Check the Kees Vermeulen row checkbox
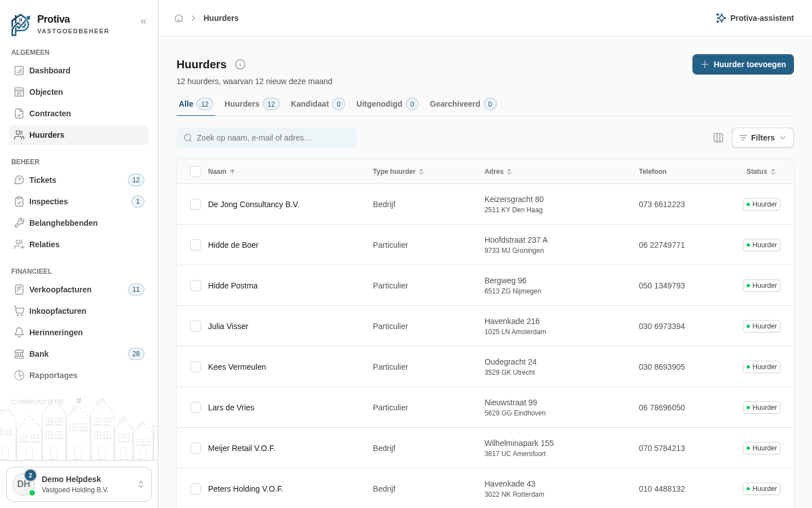812x508 pixels. 196,367
